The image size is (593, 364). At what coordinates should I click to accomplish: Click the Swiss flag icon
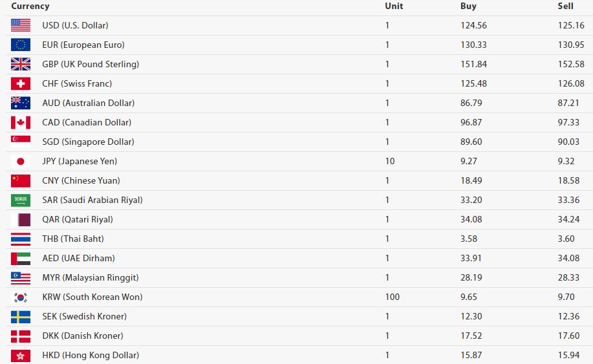coord(21,83)
